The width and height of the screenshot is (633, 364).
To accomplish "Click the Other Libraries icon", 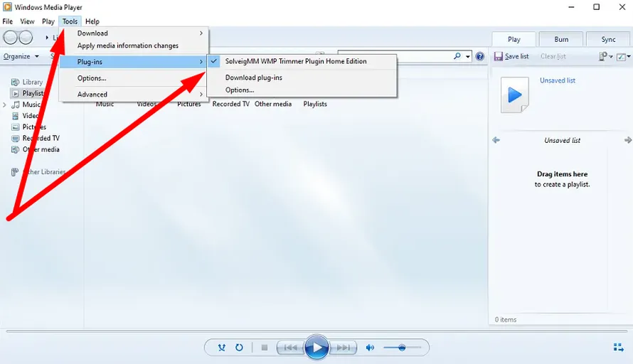I will coord(15,172).
